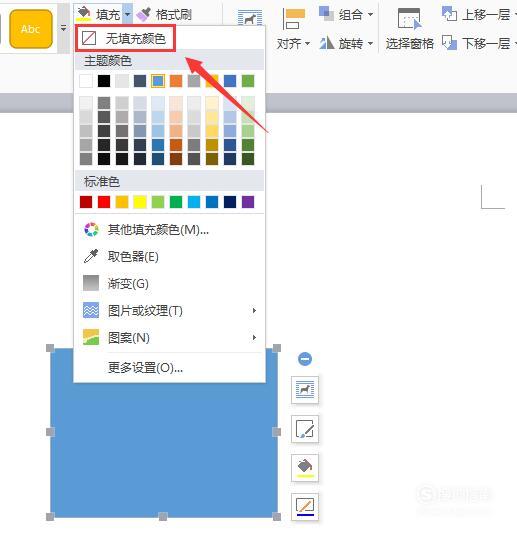Pick light green standard color
This screenshot has height=541, width=517.
pos(158,202)
